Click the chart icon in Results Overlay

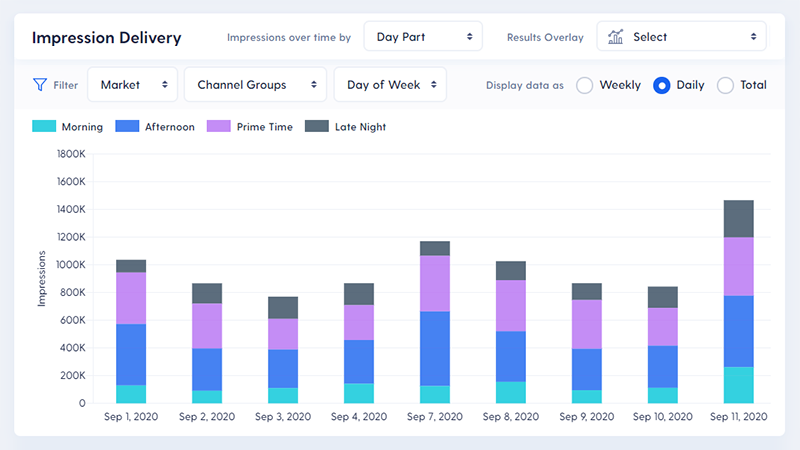(x=616, y=37)
